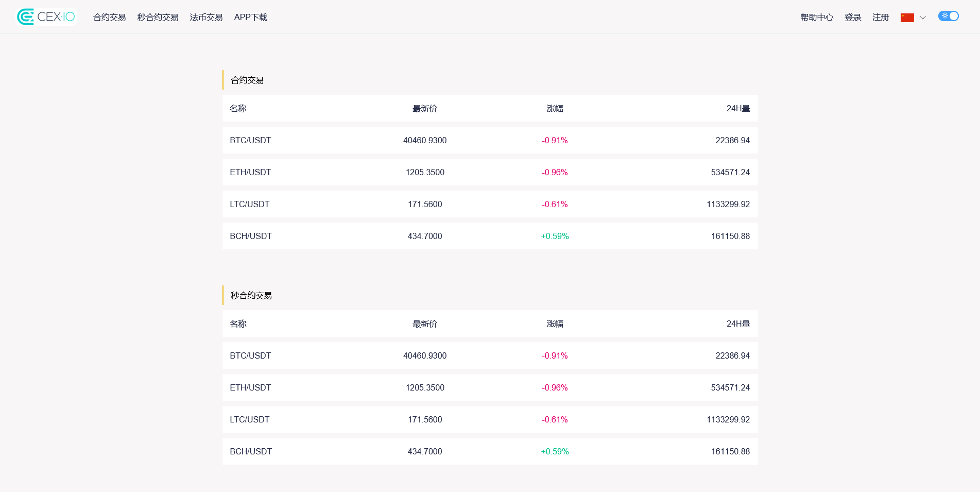Go to 法币交易 page

pyautogui.click(x=206, y=18)
